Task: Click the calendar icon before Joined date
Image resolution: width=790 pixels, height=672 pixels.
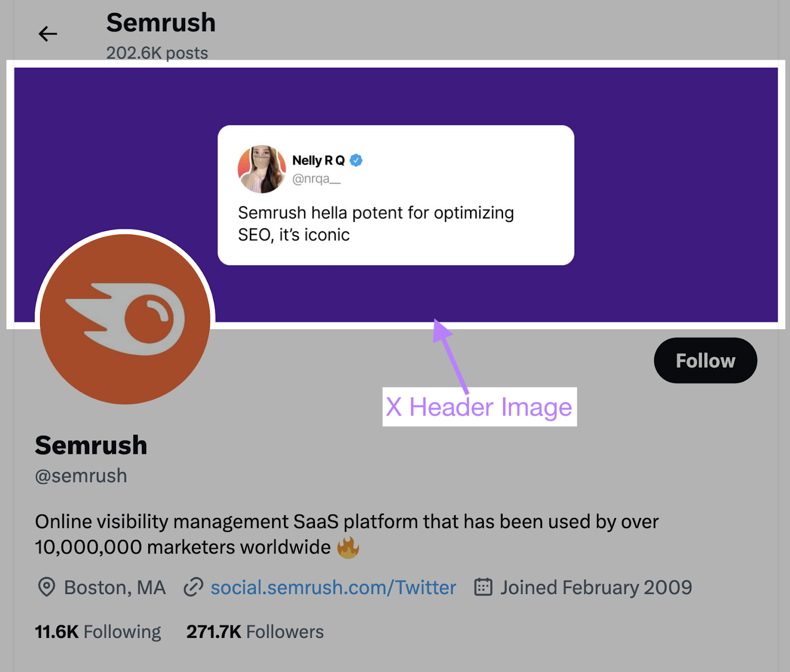Action: [483, 587]
